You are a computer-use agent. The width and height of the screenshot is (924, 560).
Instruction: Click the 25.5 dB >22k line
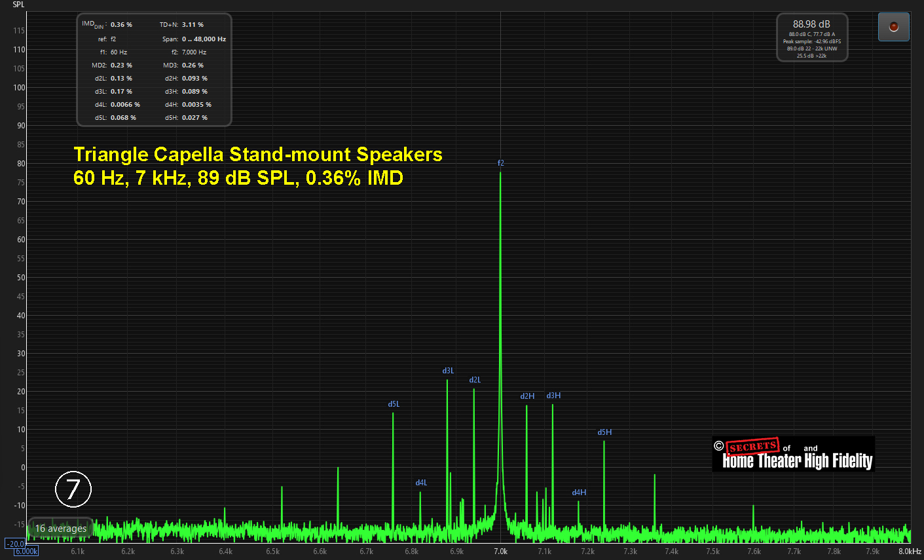pyautogui.click(x=811, y=56)
